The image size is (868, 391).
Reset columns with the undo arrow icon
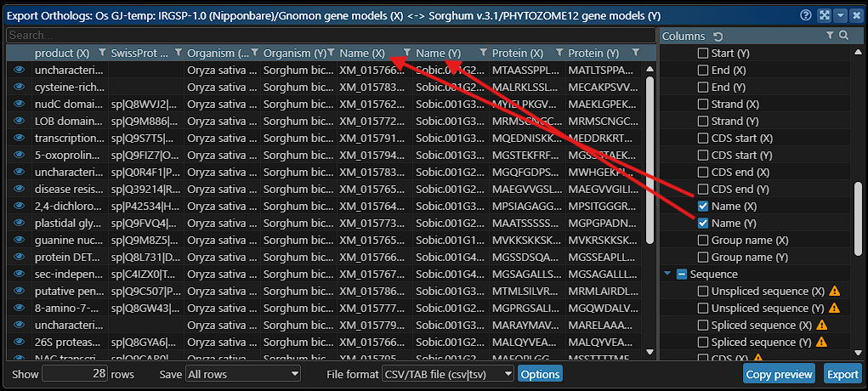click(718, 36)
